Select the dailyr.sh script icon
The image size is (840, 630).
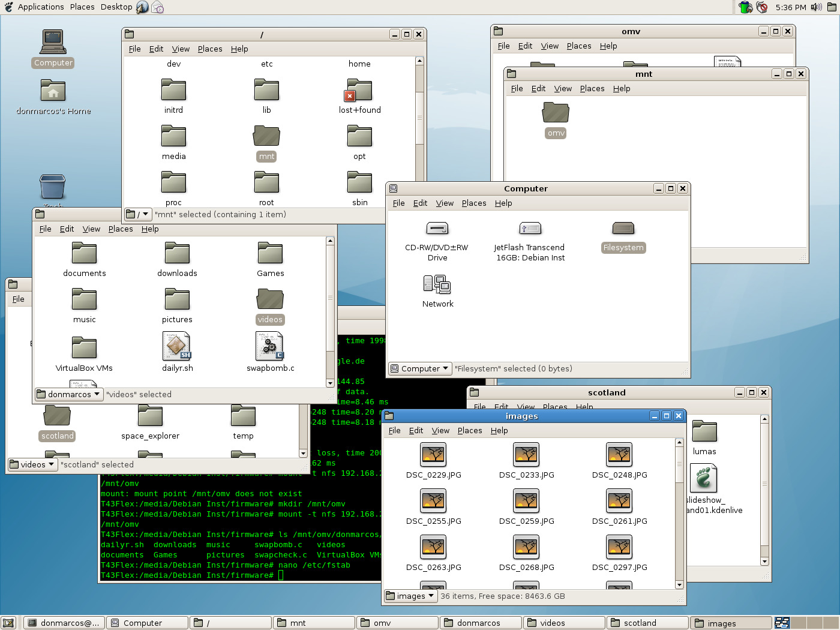point(176,346)
